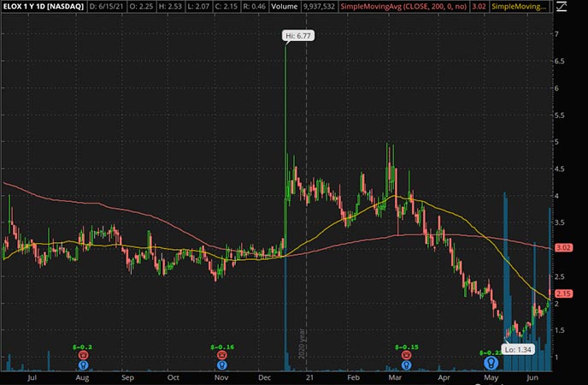Screen dimensions: 588x385
Task: Select the ELOX 1 Y 1D [NASDAQ] symbol label
Action: [44, 6]
